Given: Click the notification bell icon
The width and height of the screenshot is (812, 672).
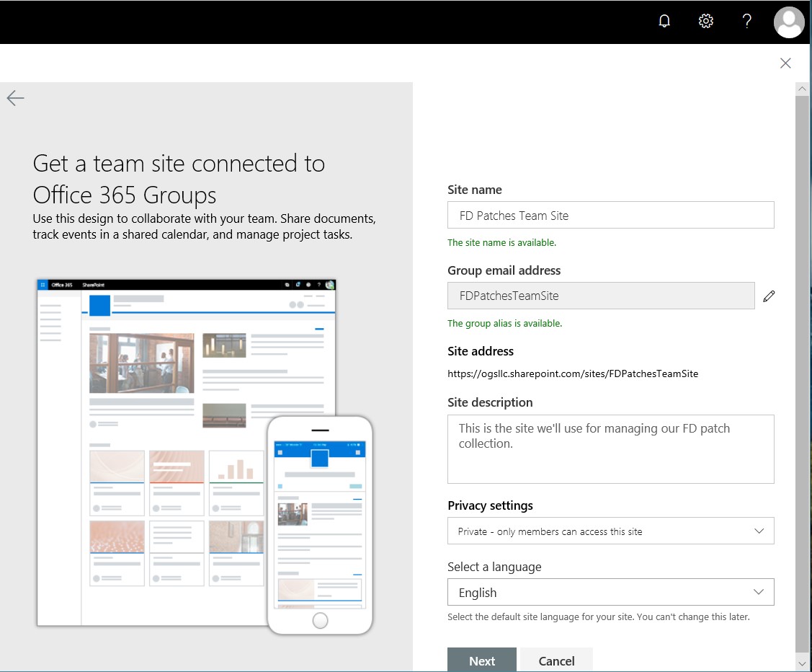Looking at the screenshot, I should (x=664, y=21).
